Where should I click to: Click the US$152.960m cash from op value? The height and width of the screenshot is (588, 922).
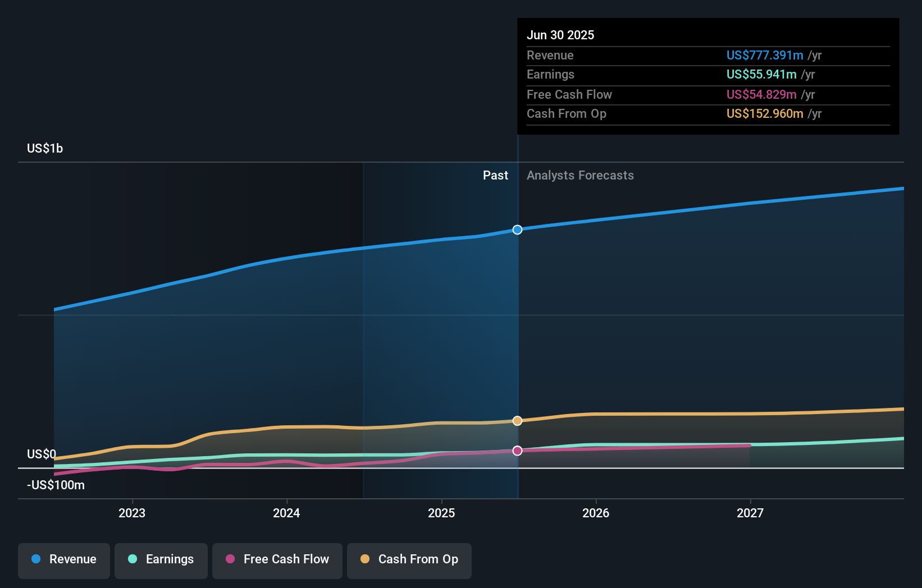click(x=765, y=113)
